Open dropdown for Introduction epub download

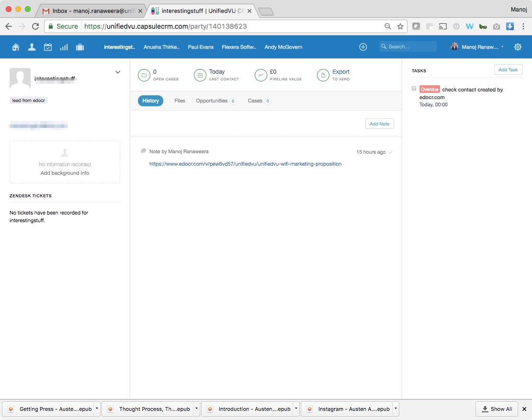(x=296, y=409)
